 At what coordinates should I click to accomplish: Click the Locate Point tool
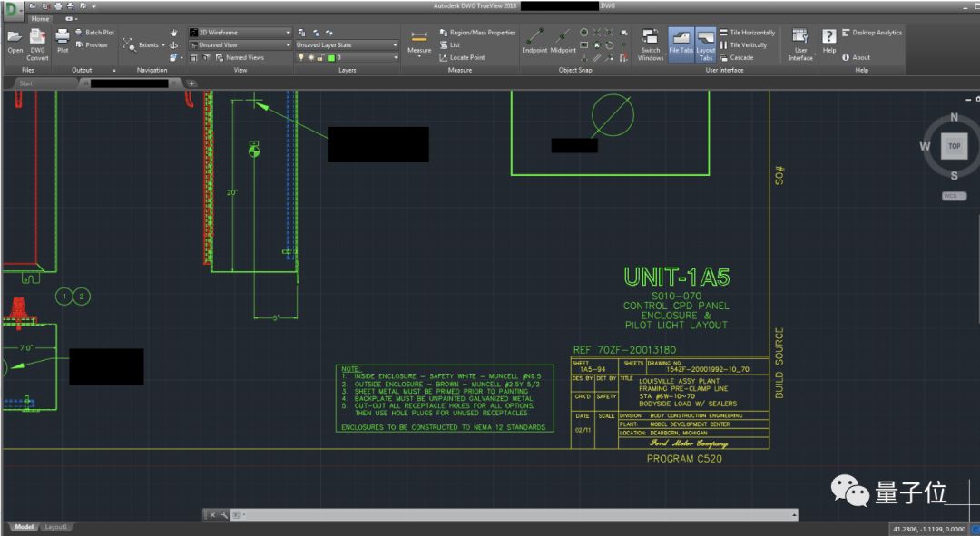click(462, 57)
